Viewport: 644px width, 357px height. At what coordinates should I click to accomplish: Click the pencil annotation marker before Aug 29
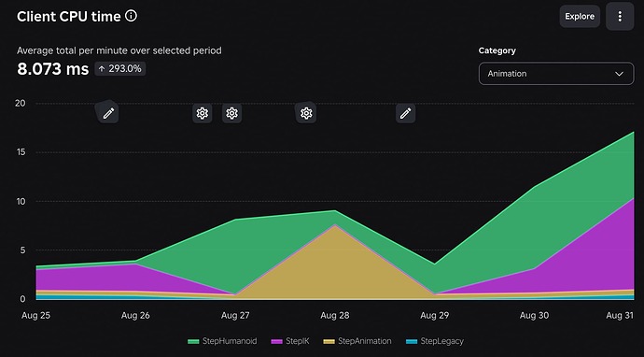[x=405, y=113]
